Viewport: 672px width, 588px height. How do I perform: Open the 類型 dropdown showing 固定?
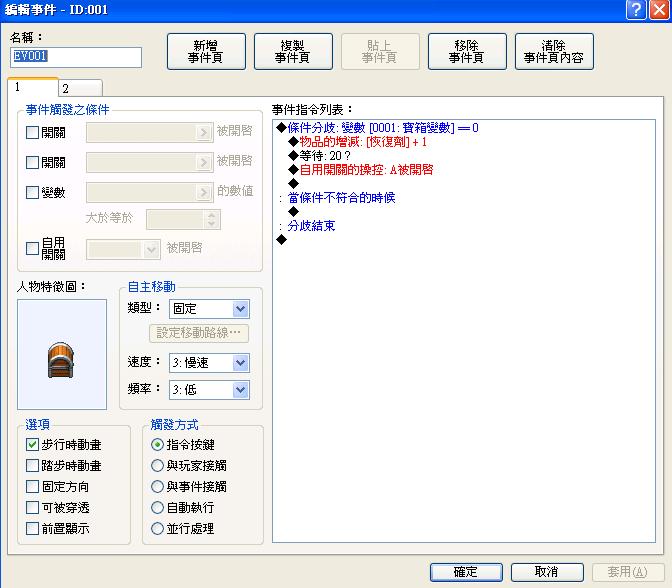209,309
